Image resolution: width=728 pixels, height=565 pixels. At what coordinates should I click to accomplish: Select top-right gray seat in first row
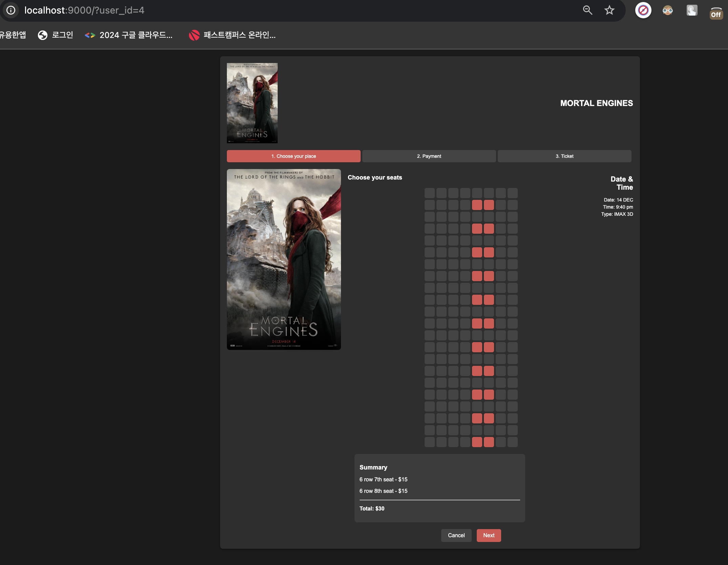pyautogui.click(x=512, y=193)
